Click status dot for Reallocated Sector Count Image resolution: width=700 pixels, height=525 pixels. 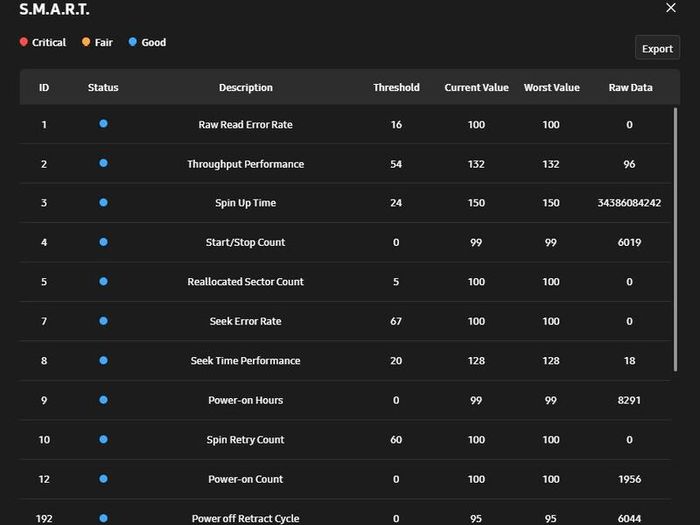(103, 282)
